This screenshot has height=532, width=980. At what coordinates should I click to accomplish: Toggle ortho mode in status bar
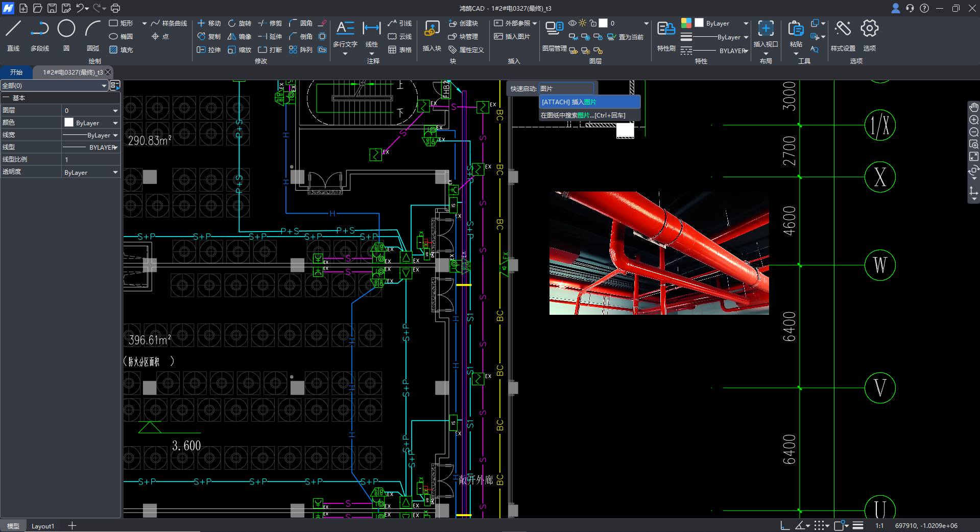click(785, 525)
